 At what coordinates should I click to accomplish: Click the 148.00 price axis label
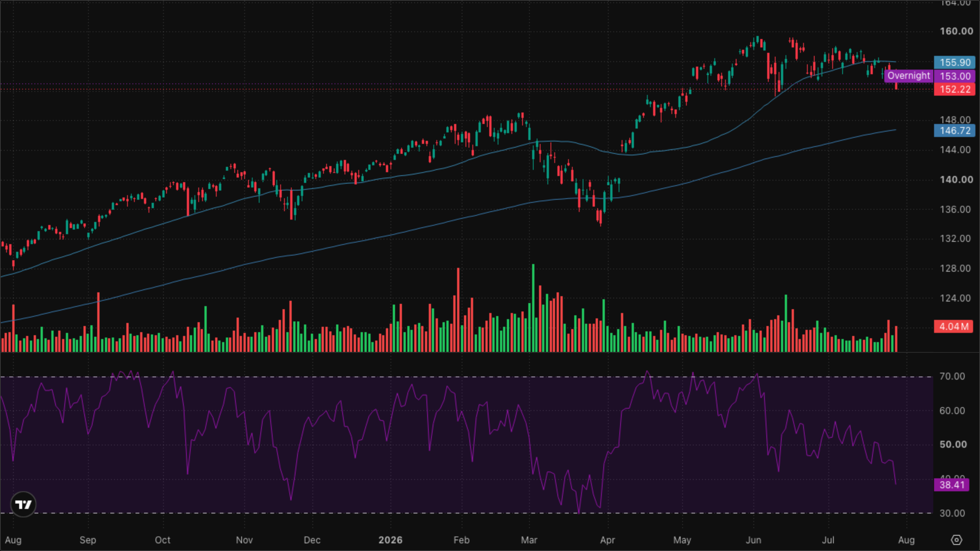(x=955, y=120)
